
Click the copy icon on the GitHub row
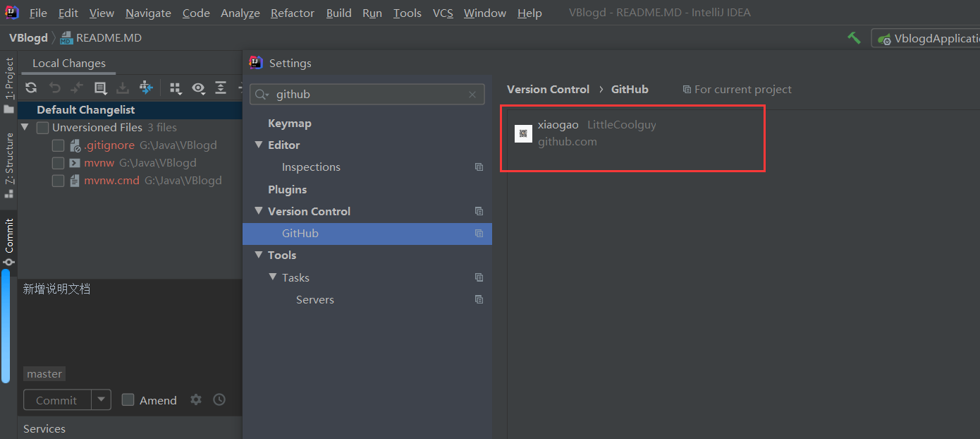(479, 234)
